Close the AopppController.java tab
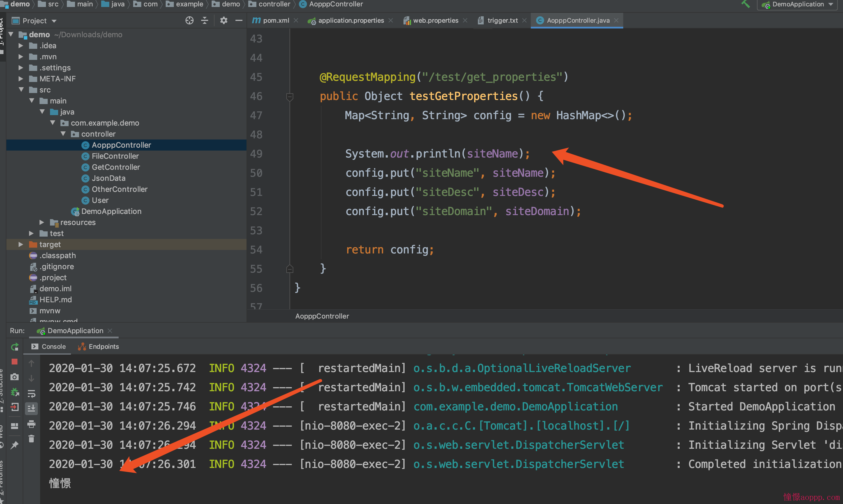The image size is (843, 504). pos(616,20)
